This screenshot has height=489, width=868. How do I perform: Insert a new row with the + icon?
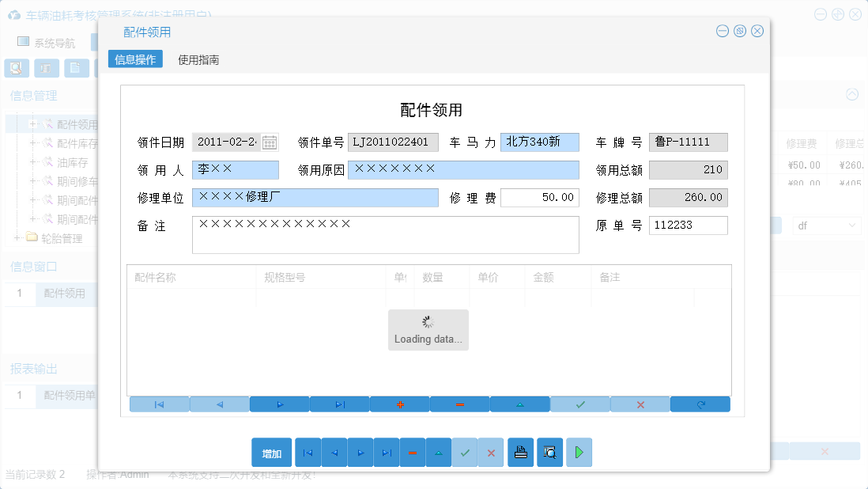coord(400,404)
